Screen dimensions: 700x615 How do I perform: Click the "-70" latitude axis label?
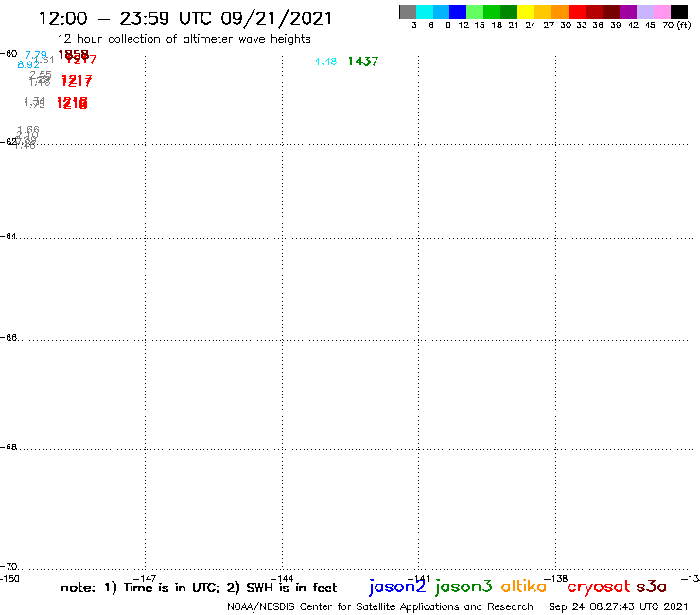[x=9, y=567]
